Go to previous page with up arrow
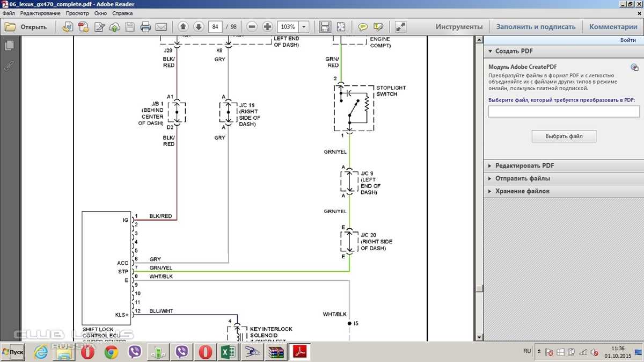 coord(183,26)
